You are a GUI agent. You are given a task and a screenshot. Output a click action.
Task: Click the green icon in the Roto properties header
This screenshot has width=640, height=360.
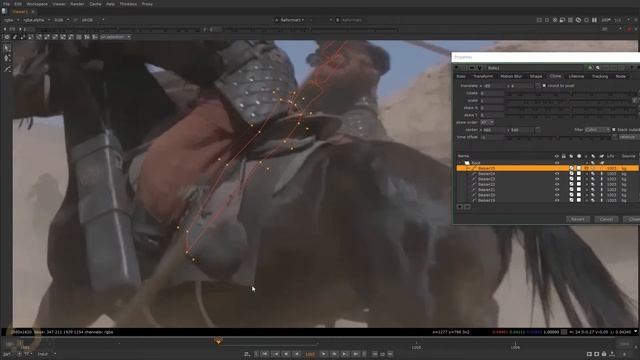coord(590,68)
